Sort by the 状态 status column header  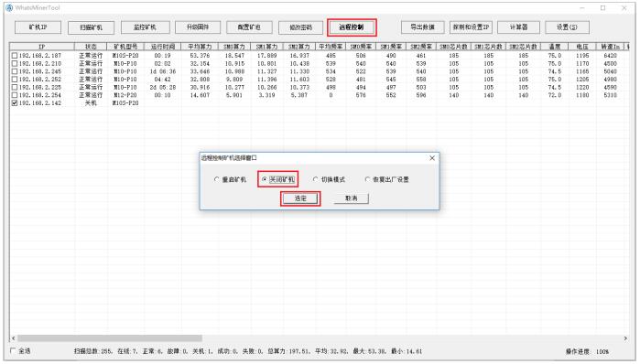click(91, 47)
